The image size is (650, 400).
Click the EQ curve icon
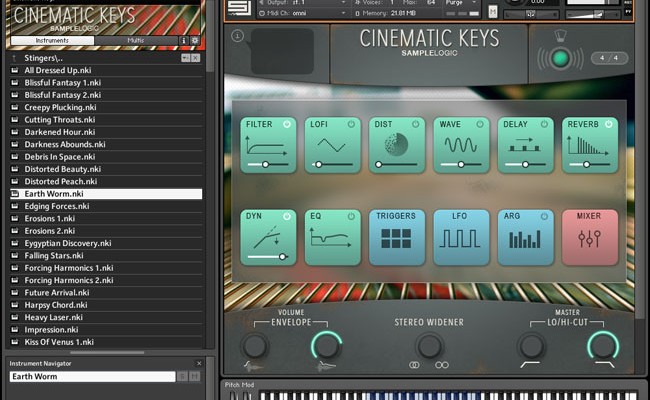coord(332,237)
